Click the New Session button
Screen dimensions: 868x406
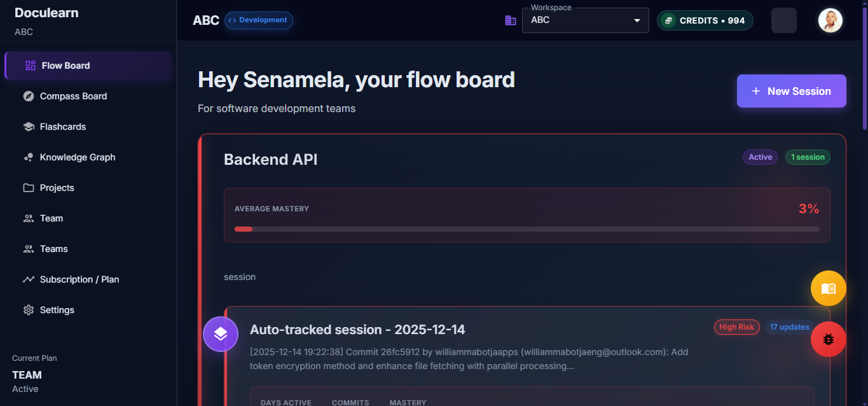[791, 91]
